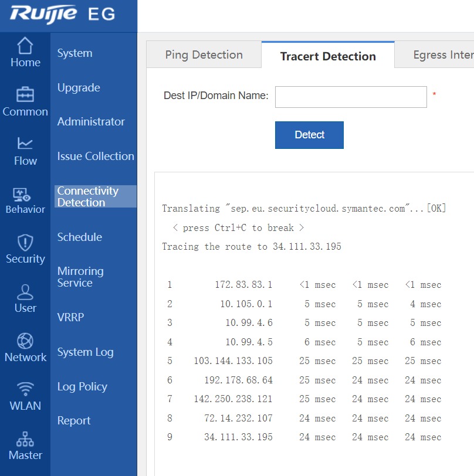
Task: Click the Master topology icon
Action: [x=25, y=439]
